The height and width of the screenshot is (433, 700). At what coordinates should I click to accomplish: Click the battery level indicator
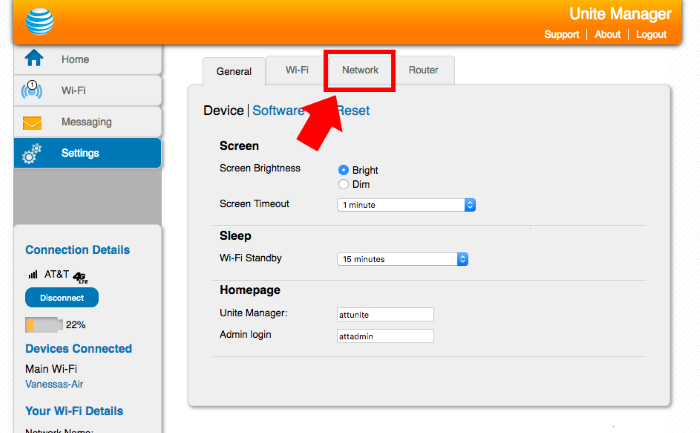[x=43, y=325]
